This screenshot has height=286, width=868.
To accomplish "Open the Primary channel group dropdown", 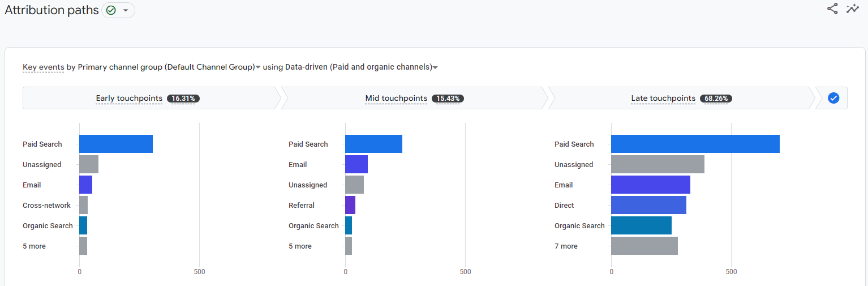I will point(169,67).
